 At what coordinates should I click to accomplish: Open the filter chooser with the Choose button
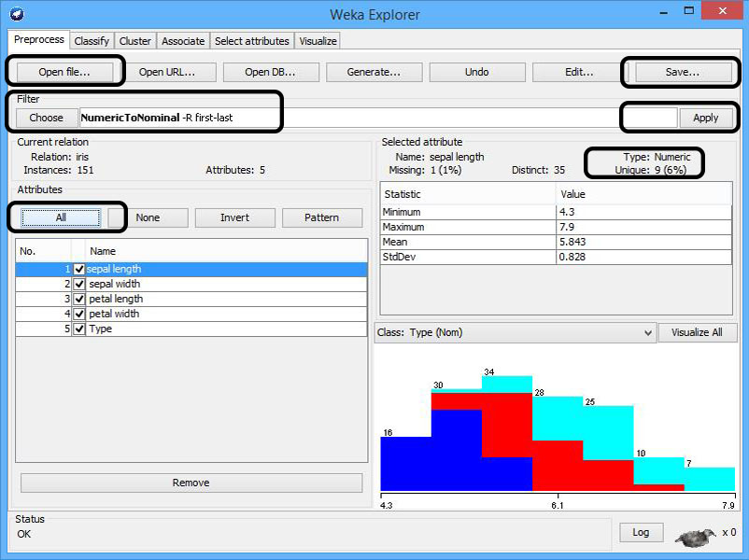click(45, 118)
